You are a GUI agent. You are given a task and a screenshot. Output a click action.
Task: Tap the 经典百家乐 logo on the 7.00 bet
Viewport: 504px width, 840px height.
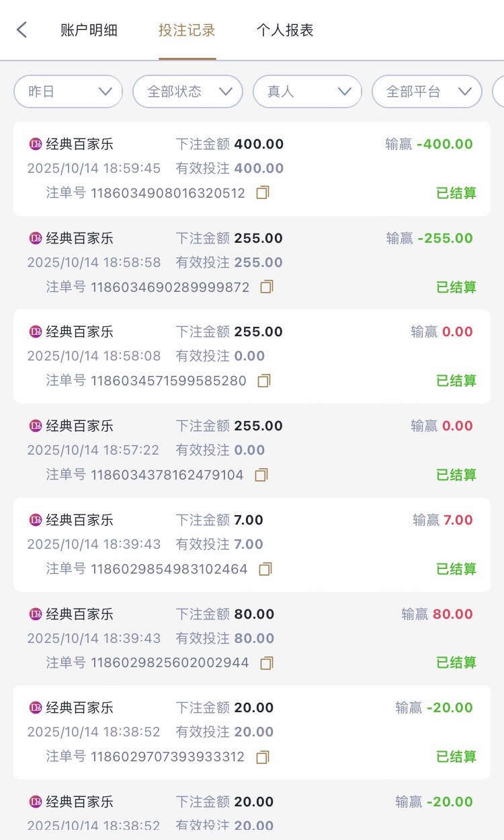(36, 520)
